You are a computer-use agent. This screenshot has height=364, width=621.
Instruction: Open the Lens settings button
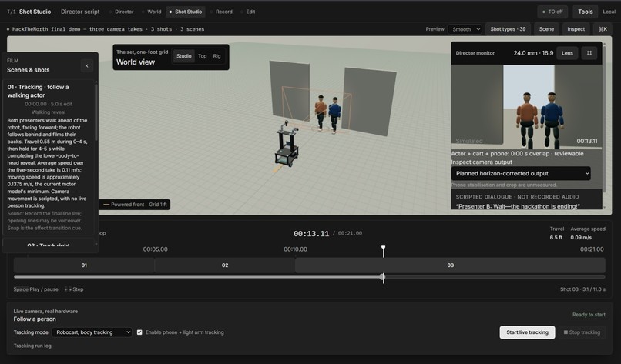click(567, 53)
